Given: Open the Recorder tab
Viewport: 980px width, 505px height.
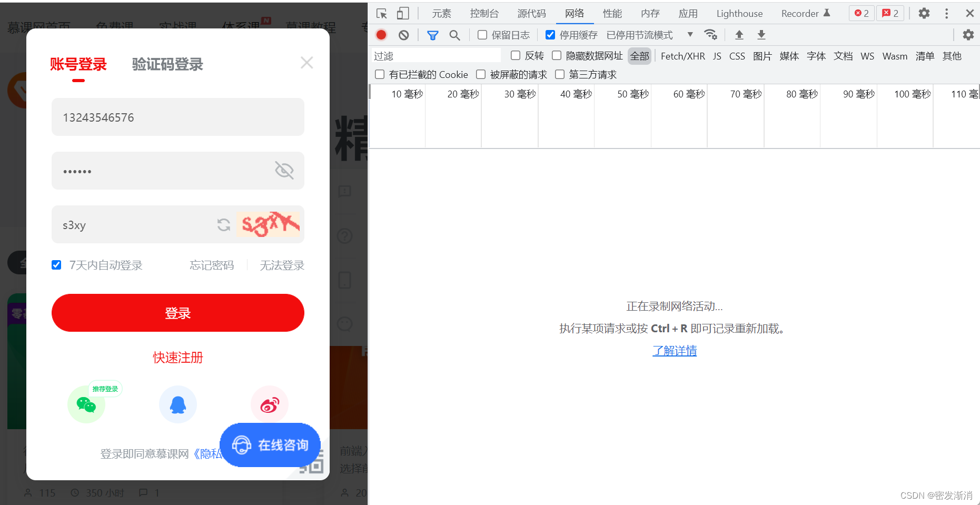Looking at the screenshot, I should click(806, 14).
